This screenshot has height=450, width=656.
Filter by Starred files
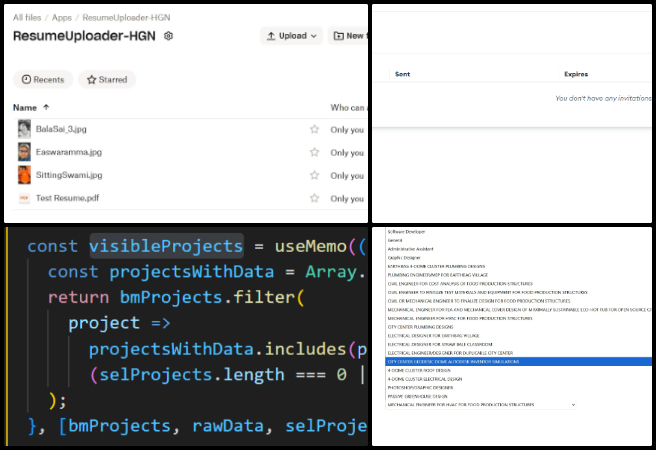[107, 79]
